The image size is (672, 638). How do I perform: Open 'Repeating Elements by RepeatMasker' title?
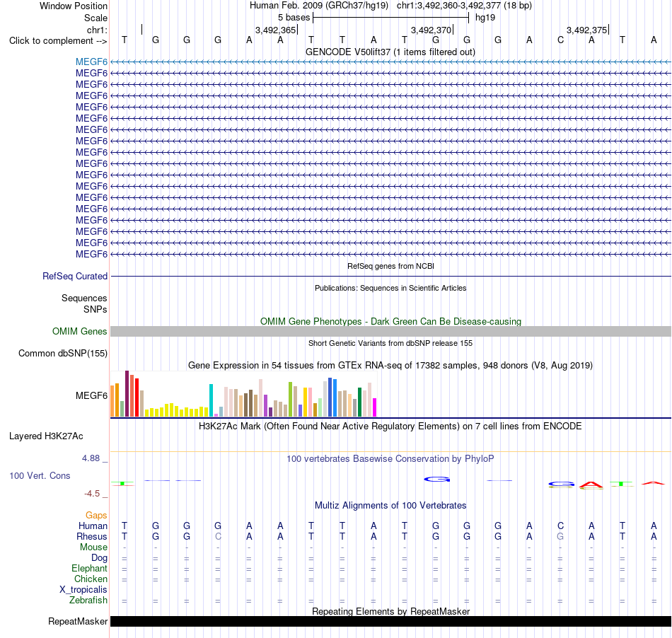390,611
